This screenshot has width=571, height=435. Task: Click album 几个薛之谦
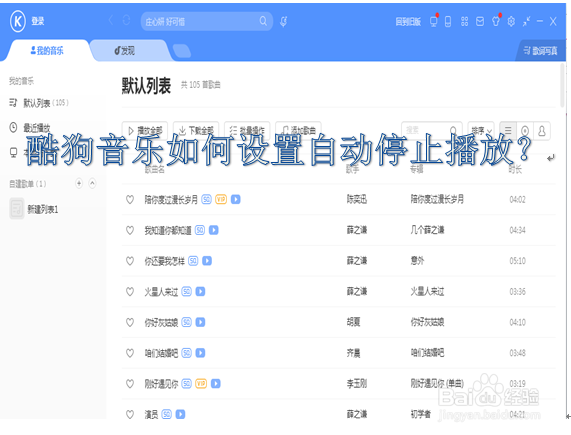pos(428,230)
